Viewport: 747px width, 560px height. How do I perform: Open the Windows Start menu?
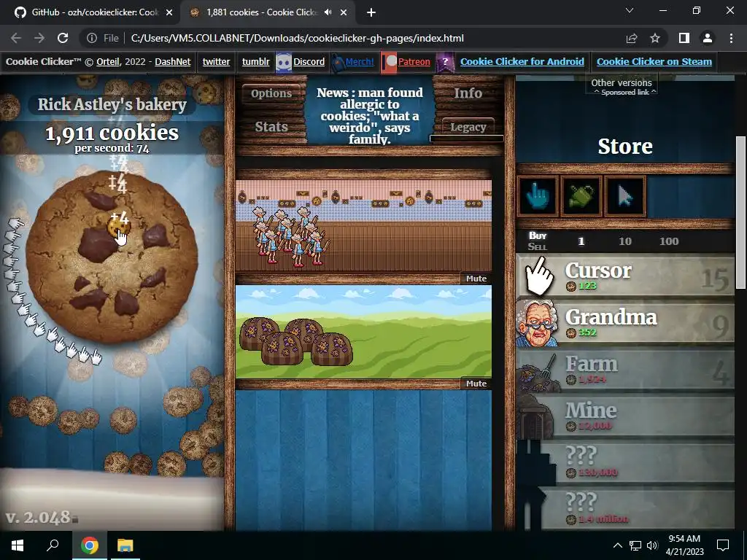pos(18,545)
